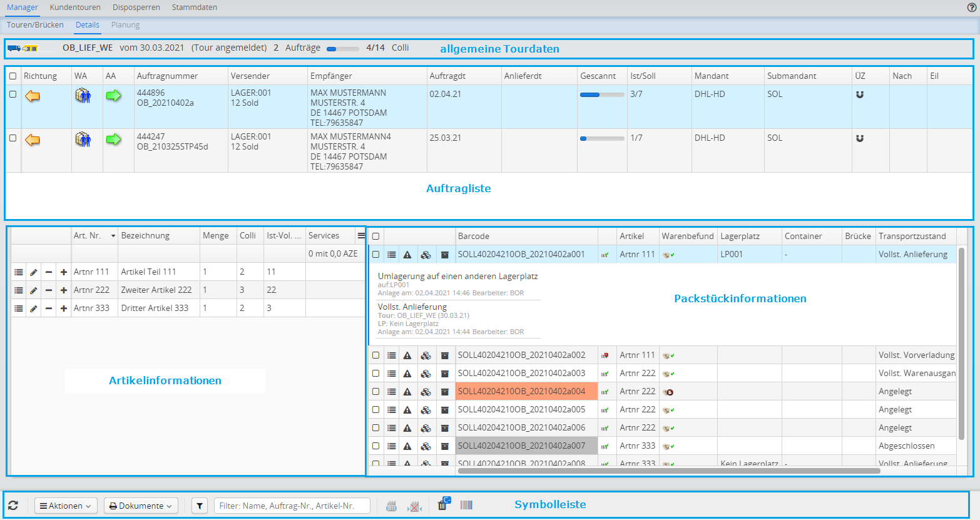Click the minus icon for Artnr 333
Screen dimensions: 980x520
[49, 308]
